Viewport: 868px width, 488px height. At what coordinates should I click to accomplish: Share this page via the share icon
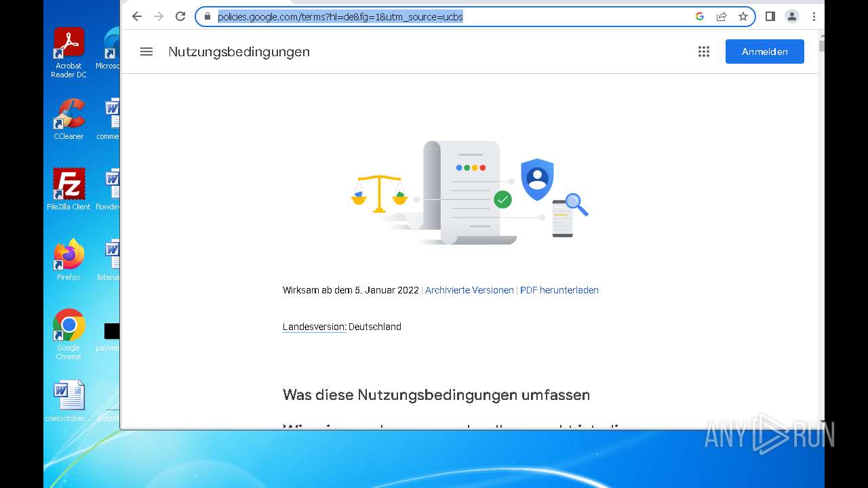click(x=722, y=16)
